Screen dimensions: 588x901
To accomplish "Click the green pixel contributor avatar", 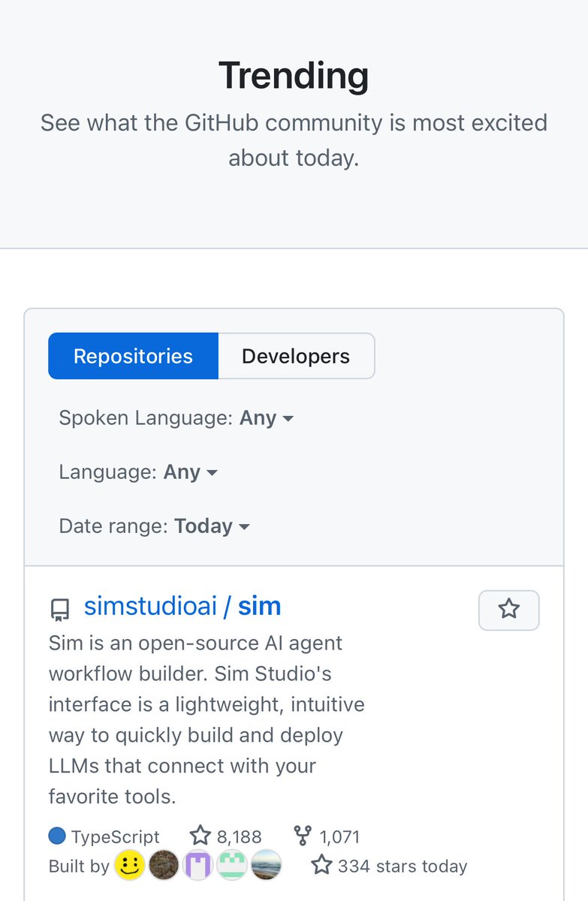I will point(232,866).
